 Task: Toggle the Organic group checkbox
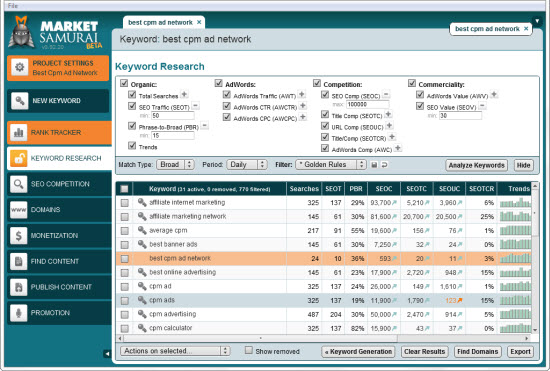pyautogui.click(x=124, y=83)
